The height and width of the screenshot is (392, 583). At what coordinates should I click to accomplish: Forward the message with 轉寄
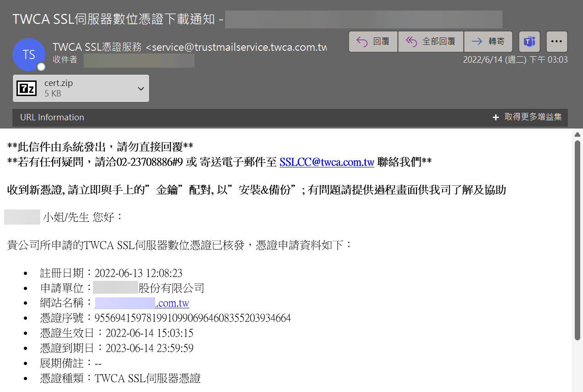488,42
